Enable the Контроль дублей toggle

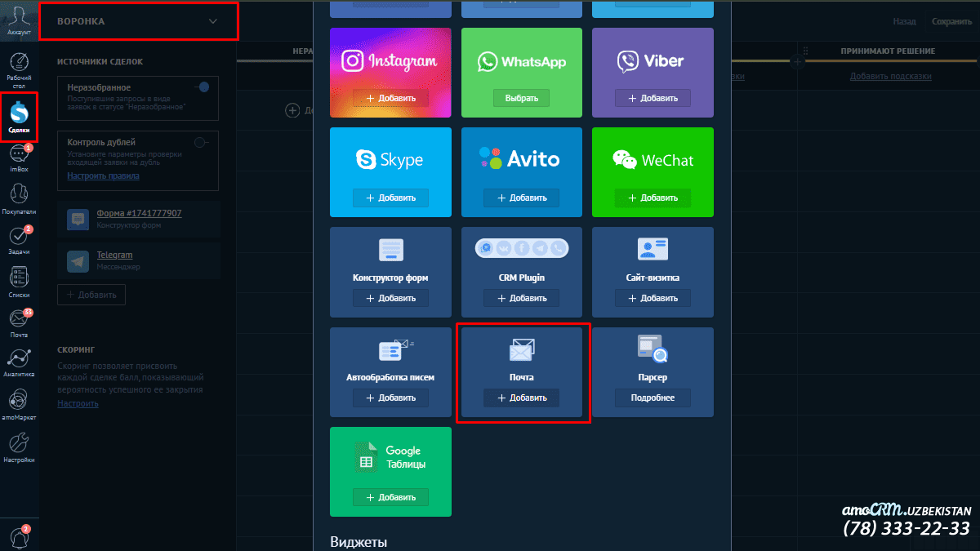click(200, 142)
